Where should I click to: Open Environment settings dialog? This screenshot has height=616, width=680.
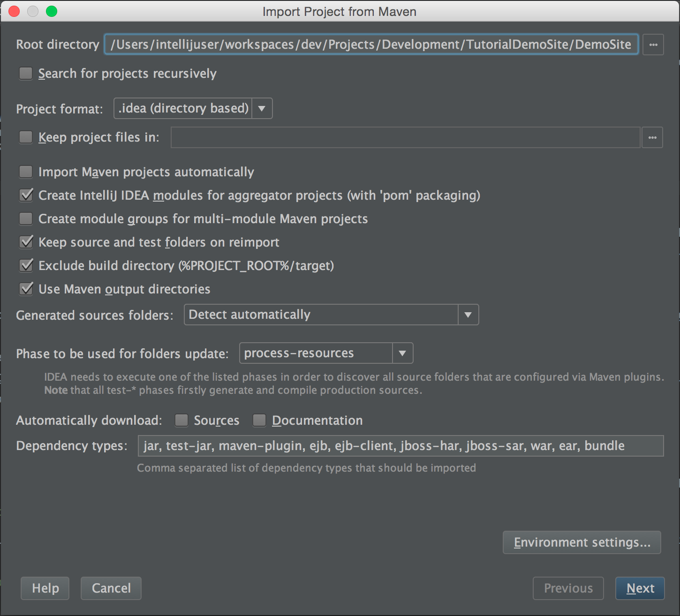(582, 542)
